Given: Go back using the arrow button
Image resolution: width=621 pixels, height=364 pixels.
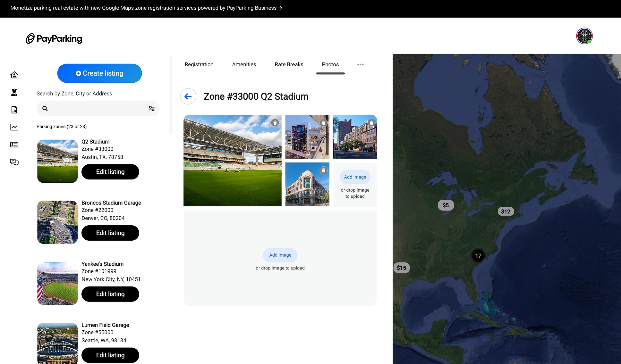Looking at the screenshot, I should pyautogui.click(x=188, y=96).
